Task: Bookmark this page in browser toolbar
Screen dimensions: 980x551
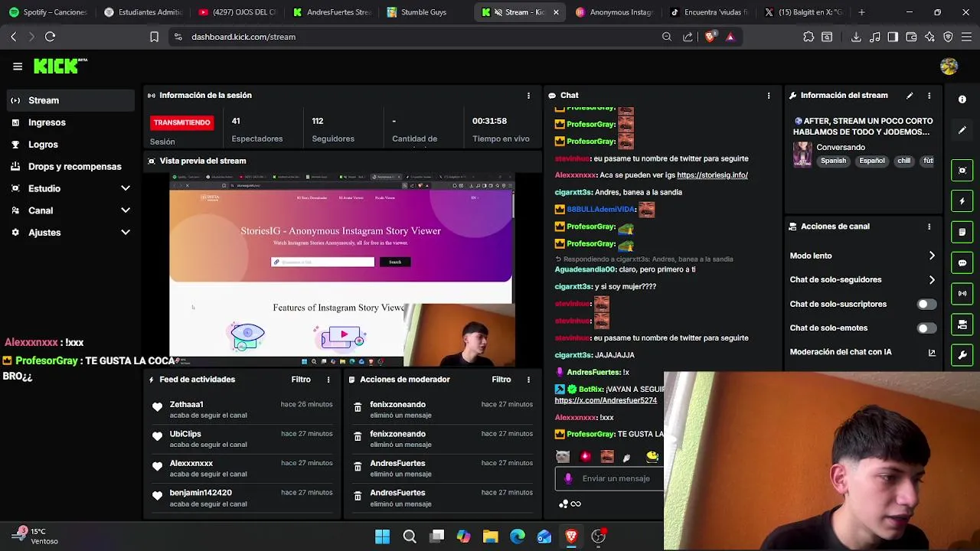Action: (x=154, y=37)
